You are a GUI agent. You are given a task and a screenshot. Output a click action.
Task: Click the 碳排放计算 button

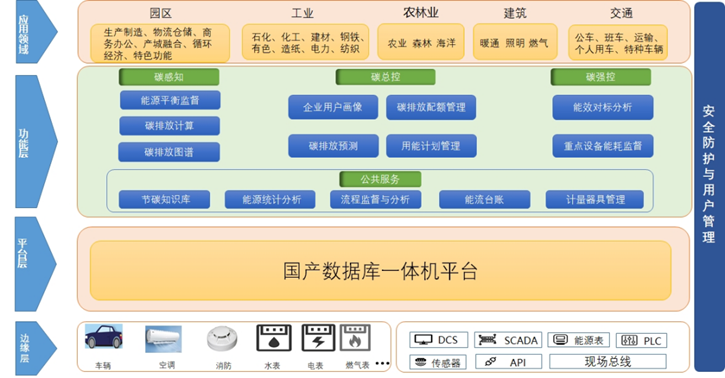[x=169, y=126]
